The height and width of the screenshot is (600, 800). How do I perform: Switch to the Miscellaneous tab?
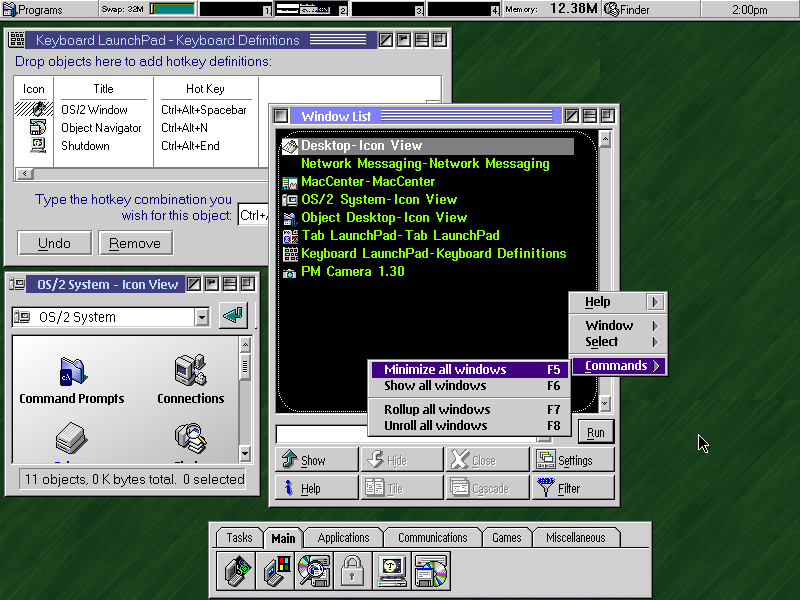pos(576,538)
